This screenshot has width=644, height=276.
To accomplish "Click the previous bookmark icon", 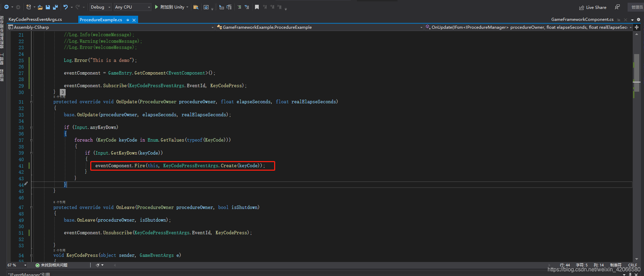I will [x=265, y=7].
